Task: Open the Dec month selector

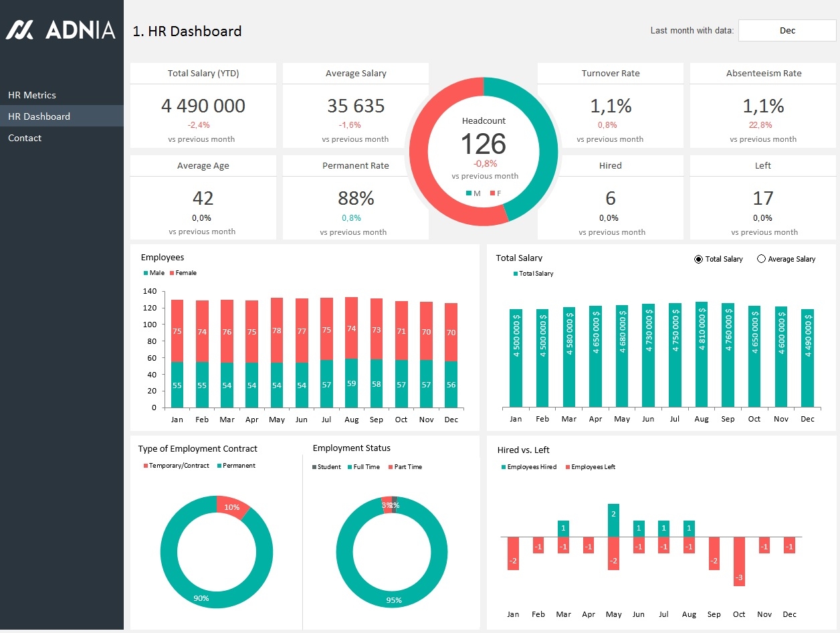Action: point(787,30)
